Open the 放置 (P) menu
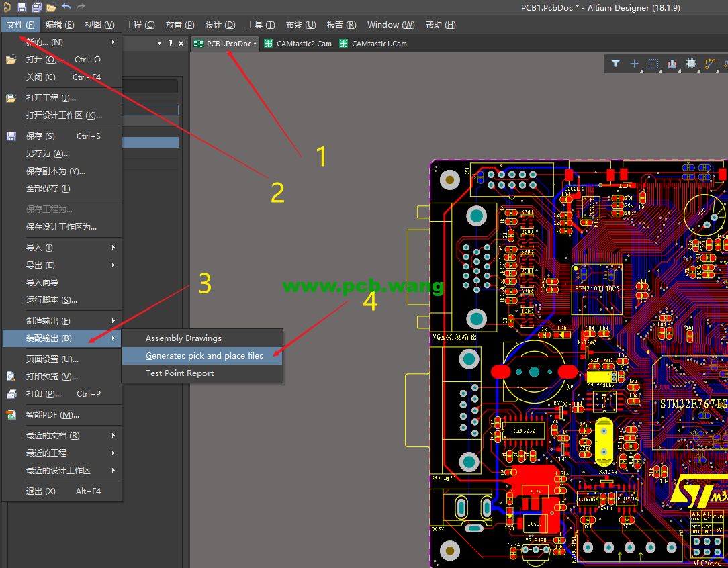The image size is (728, 568). 180,25
